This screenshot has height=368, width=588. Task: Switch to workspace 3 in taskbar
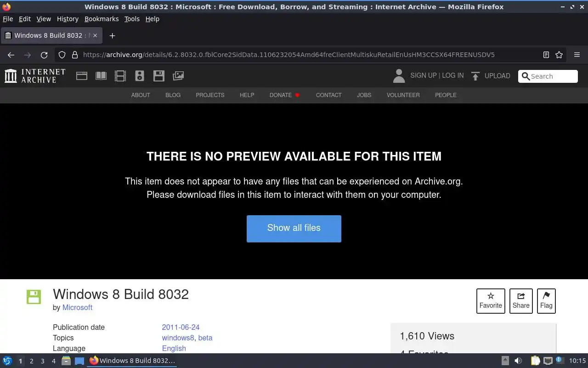(42, 361)
